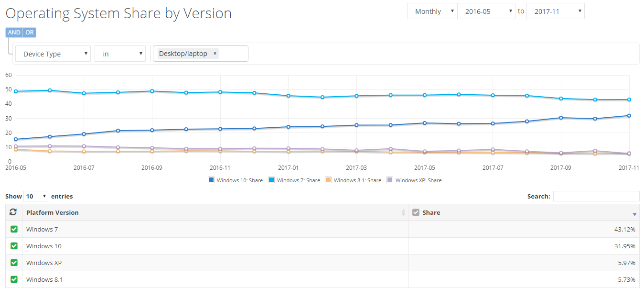The width and height of the screenshot is (644, 288).
Task: Click the Share column sort arrow
Action: click(x=634, y=214)
